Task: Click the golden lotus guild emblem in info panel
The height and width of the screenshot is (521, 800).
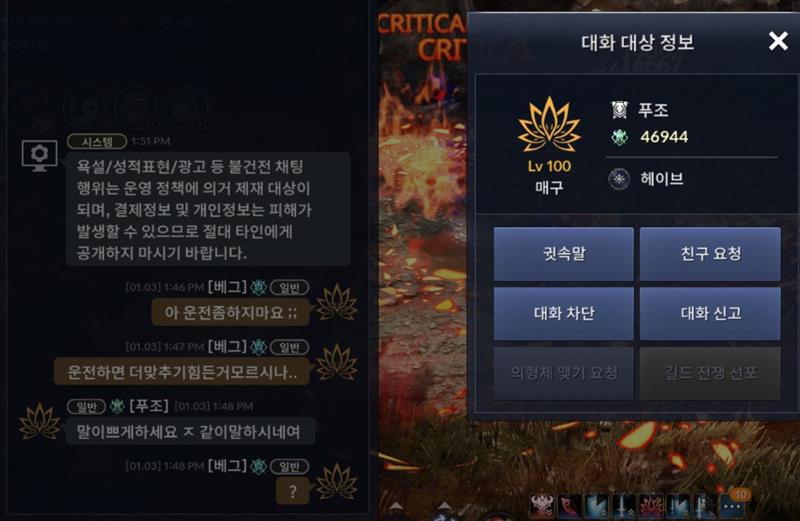Action: pyautogui.click(x=549, y=125)
